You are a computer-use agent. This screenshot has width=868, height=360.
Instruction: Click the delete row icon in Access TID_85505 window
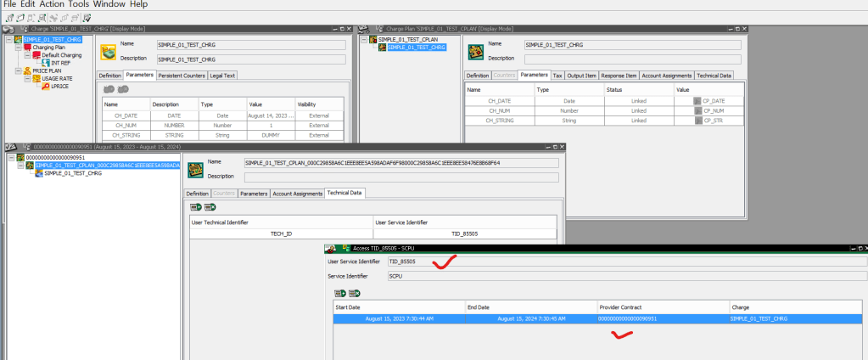coord(355,293)
